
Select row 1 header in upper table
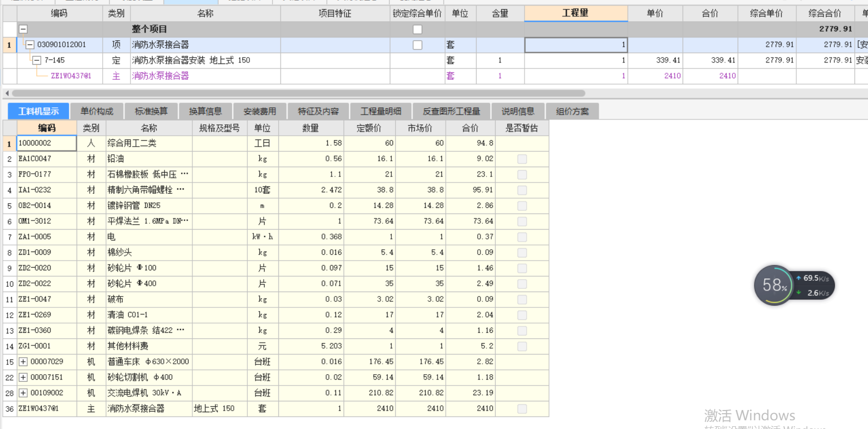point(9,45)
